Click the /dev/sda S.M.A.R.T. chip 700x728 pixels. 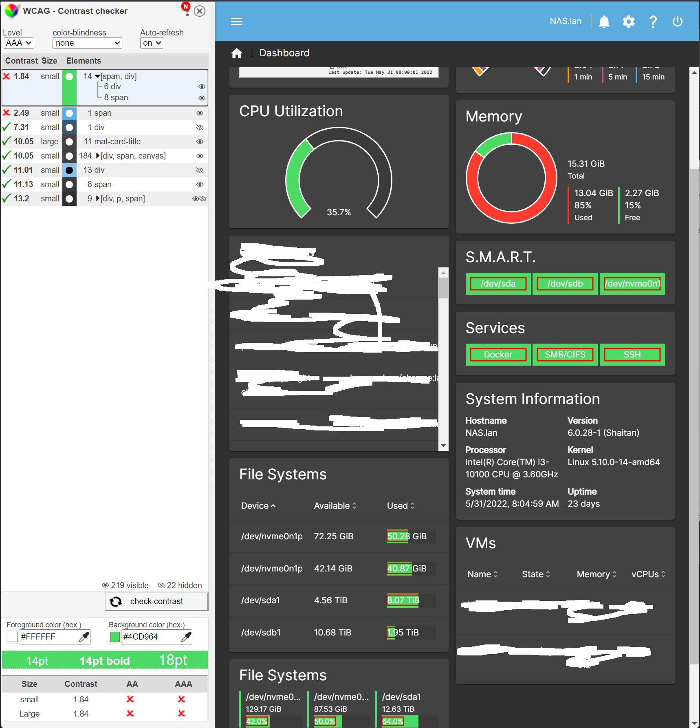pyautogui.click(x=498, y=284)
